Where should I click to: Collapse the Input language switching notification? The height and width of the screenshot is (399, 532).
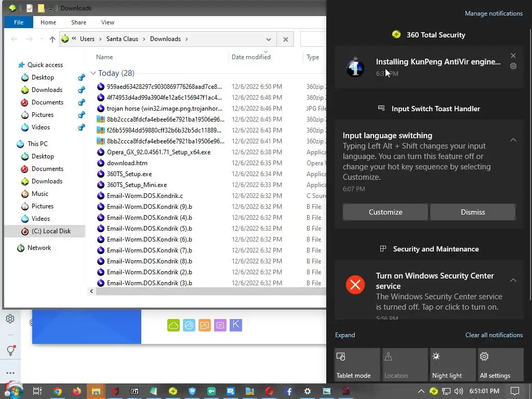tap(513, 140)
